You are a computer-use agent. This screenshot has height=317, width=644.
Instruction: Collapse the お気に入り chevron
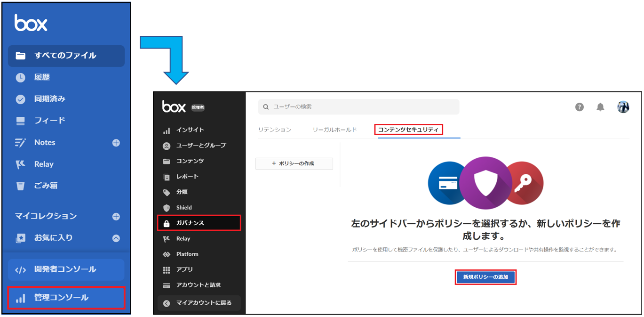116,238
